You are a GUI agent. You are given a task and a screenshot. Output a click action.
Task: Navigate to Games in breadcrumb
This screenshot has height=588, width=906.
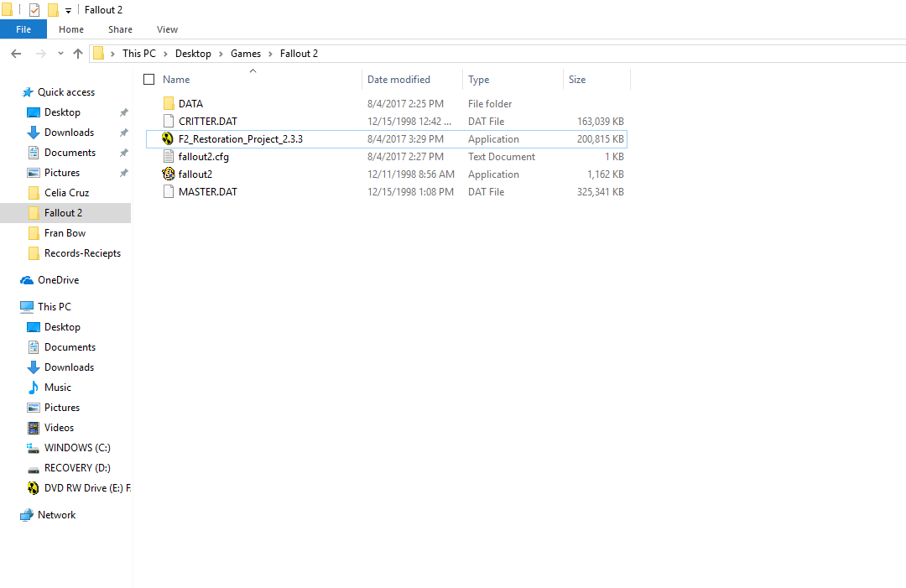(246, 54)
